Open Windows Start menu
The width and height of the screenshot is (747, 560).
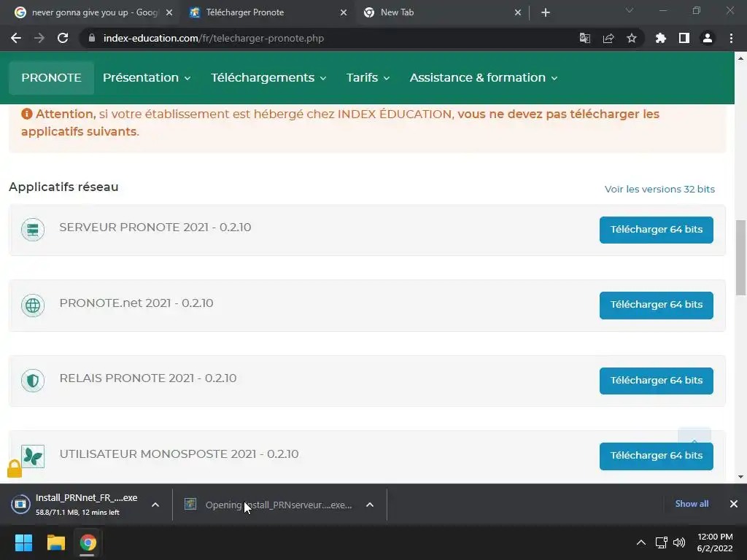pos(23,542)
